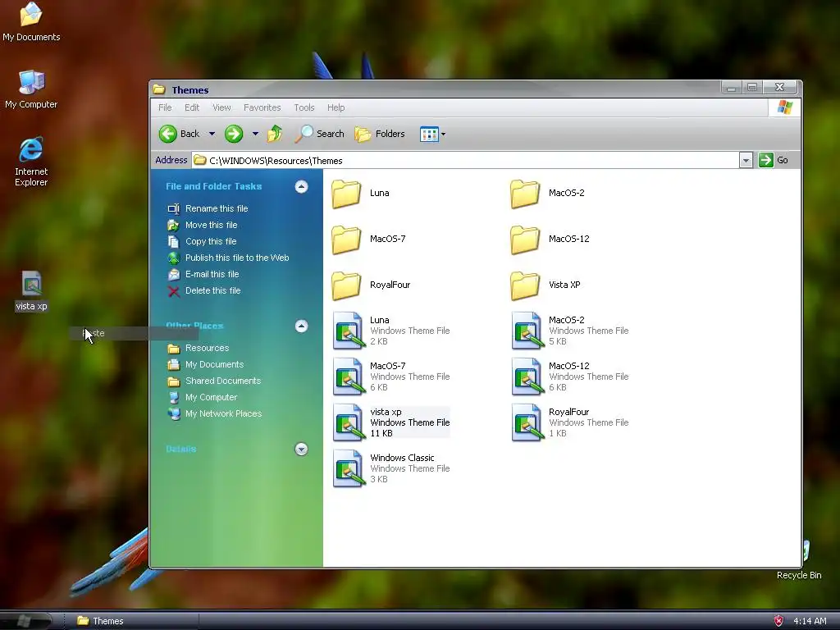This screenshot has width=840, height=630.
Task: Click Copy this file
Action: click(x=211, y=242)
